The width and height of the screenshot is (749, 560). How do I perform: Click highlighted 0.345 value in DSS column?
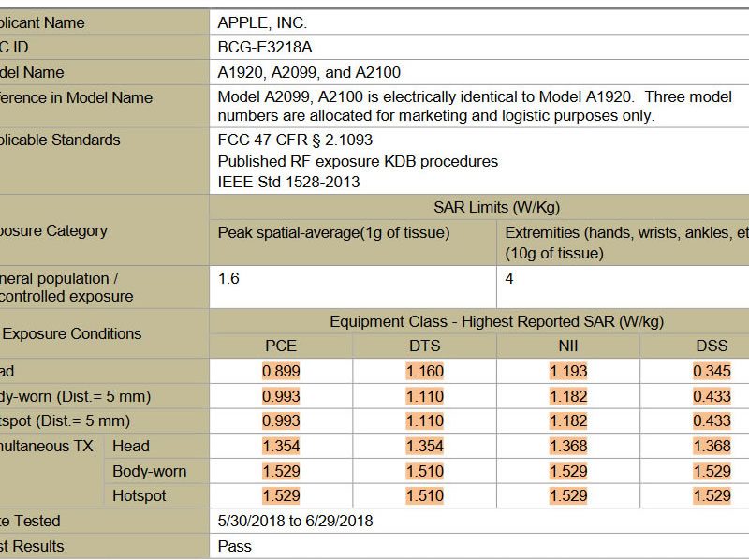coord(712,371)
